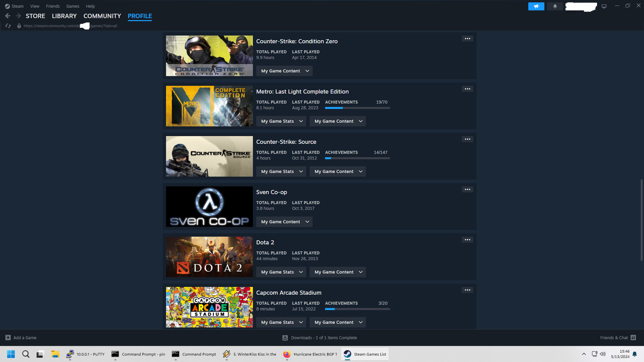Expand My Game Content for Dota 2
This screenshot has width=644, height=362.
338,272
